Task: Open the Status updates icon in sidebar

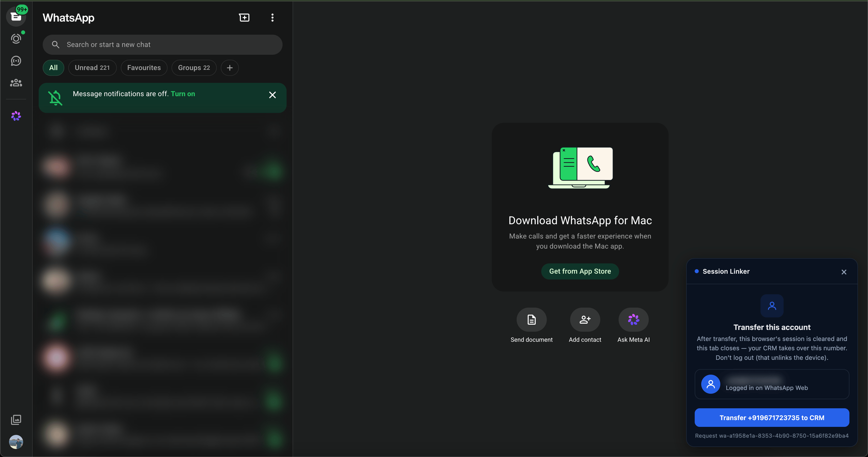Action: coord(16,39)
